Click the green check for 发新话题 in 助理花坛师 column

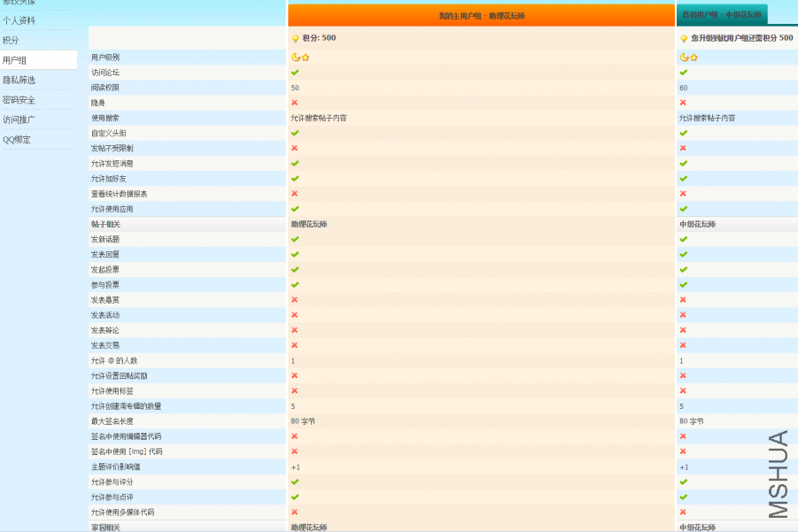[x=295, y=240]
